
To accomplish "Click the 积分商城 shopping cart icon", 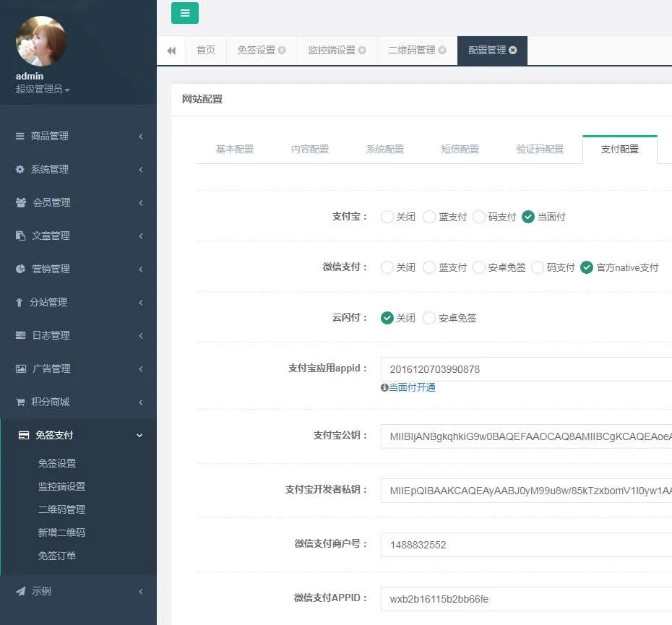I will pyautogui.click(x=20, y=402).
